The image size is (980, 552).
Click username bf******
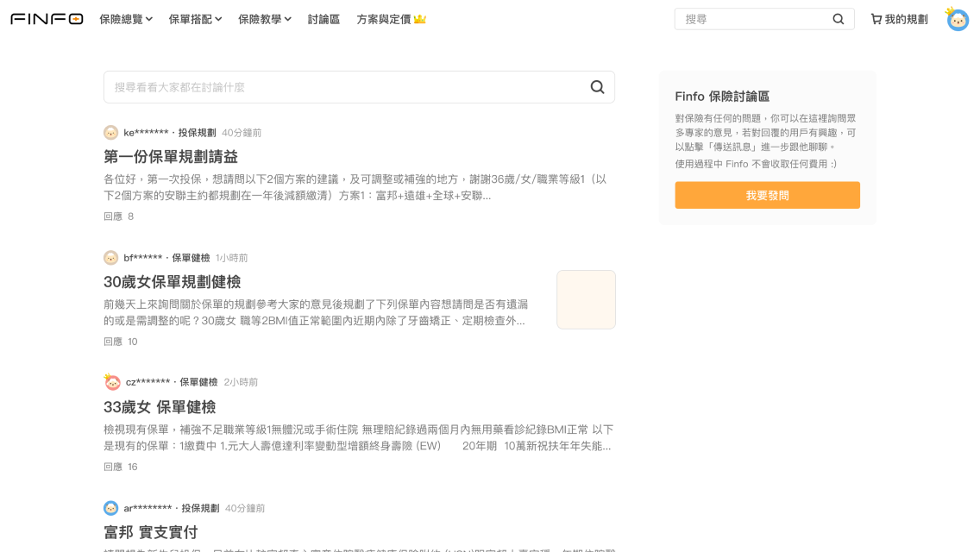pyautogui.click(x=143, y=258)
